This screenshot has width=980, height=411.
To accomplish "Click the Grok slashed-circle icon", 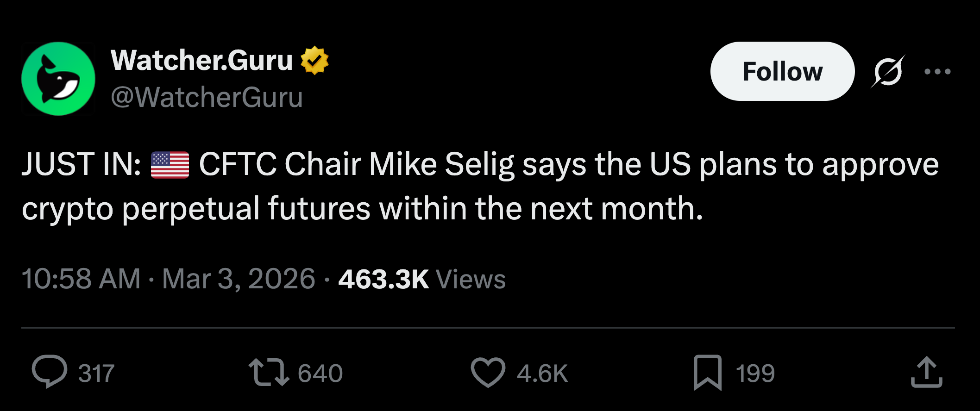I will 887,72.
